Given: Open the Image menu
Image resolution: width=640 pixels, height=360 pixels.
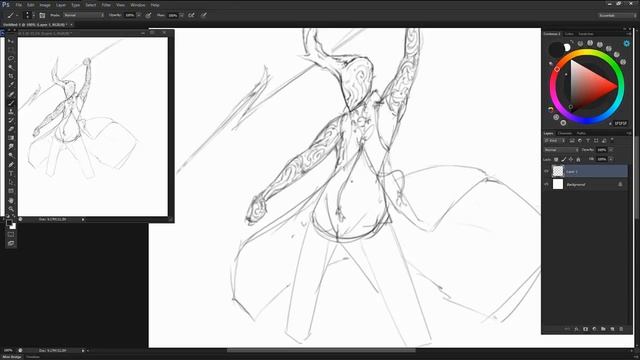Looking at the screenshot, I should point(44,5).
